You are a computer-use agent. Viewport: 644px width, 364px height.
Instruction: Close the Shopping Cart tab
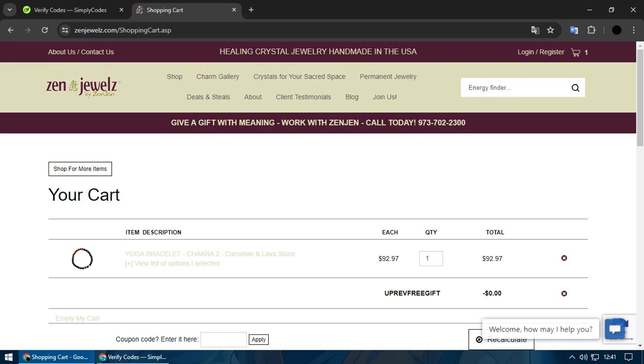[x=234, y=10]
